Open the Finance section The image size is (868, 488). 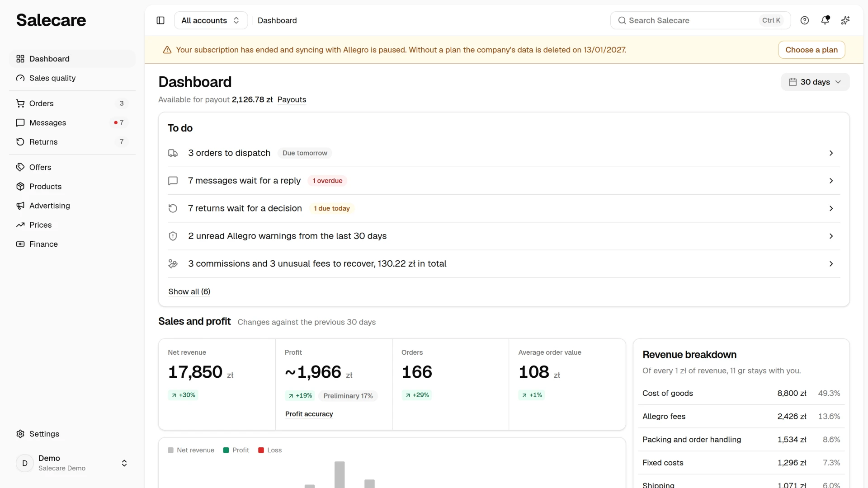click(x=72, y=244)
